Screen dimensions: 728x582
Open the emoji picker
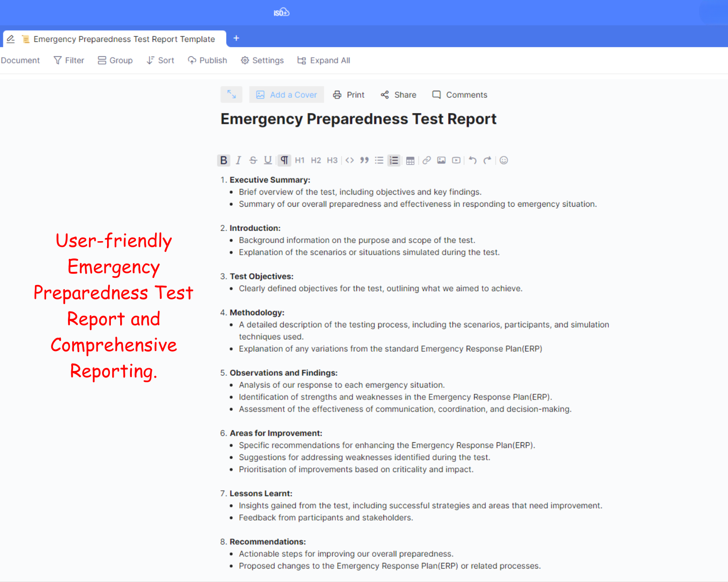click(x=503, y=161)
